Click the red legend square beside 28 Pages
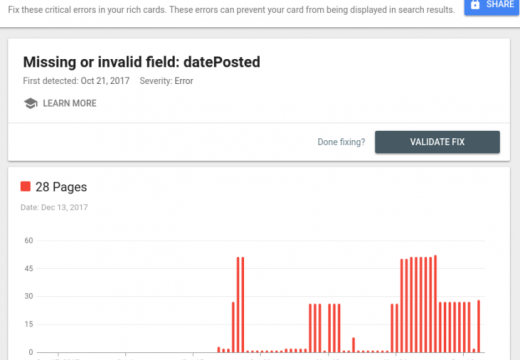This screenshot has width=520, height=360. (25, 186)
